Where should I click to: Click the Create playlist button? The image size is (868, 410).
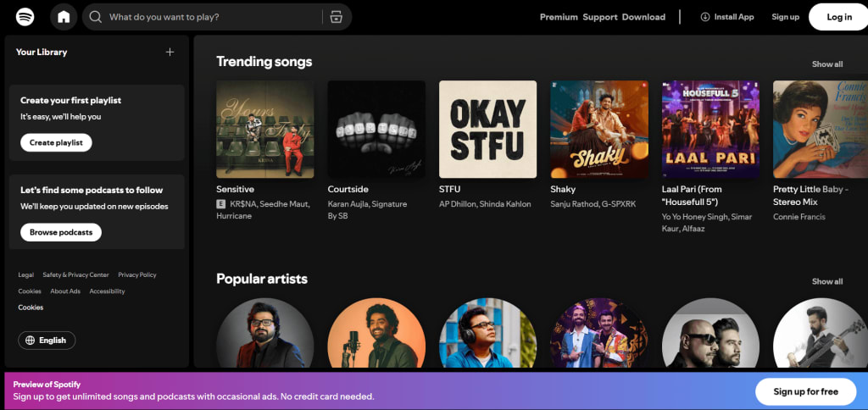coord(56,143)
